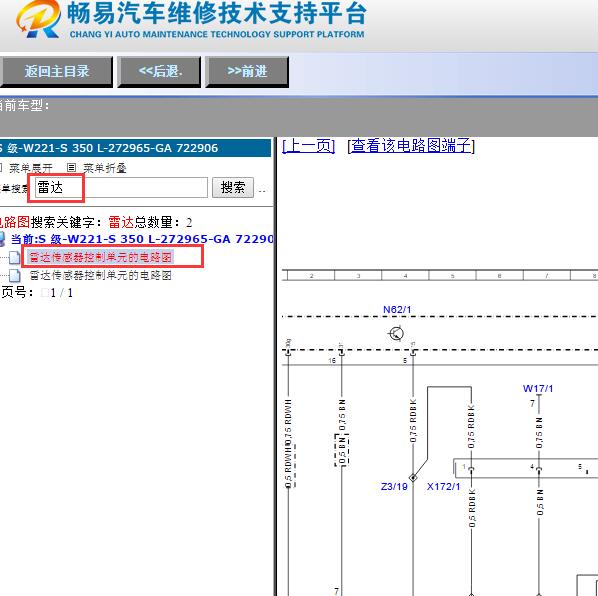Select current vehicle S级-W221-S 350 L node

pyautogui.click(x=142, y=239)
